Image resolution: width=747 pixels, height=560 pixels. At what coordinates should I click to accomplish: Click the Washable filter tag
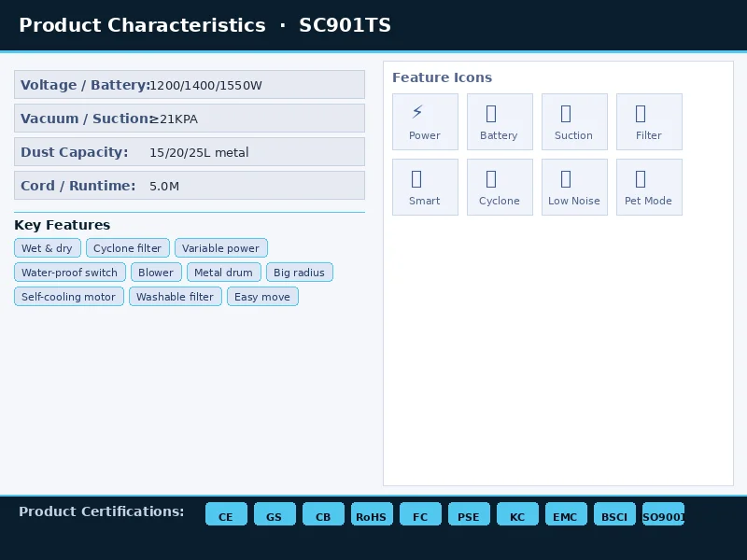(176, 297)
